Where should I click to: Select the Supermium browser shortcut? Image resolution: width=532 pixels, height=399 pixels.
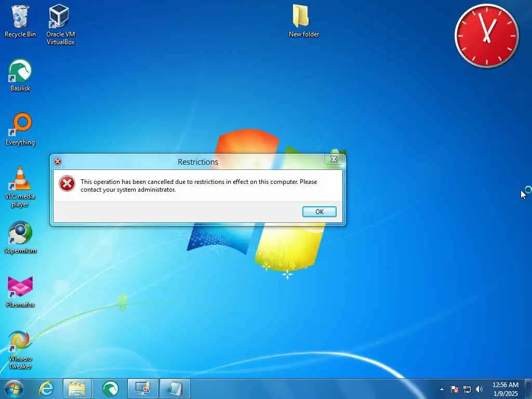[x=20, y=237]
